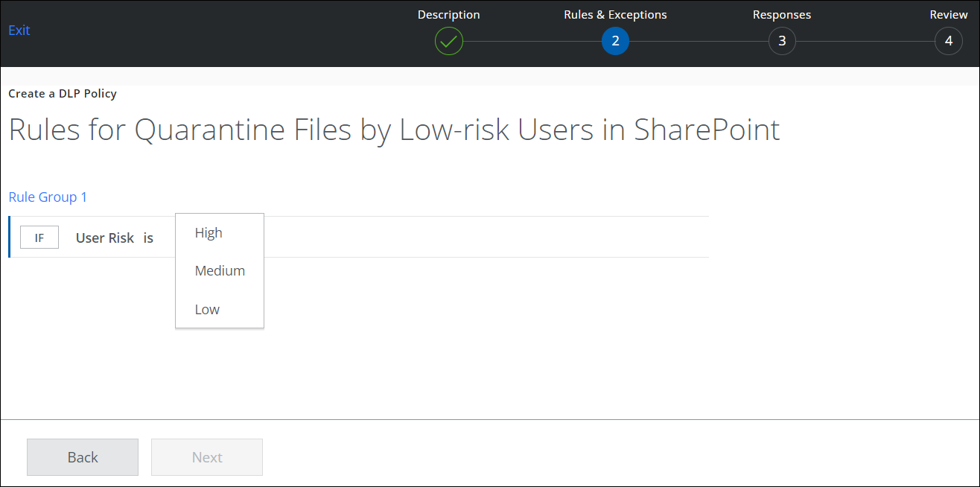Jump to step 3 circle icon

pyautogui.click(x=782, y=41)
